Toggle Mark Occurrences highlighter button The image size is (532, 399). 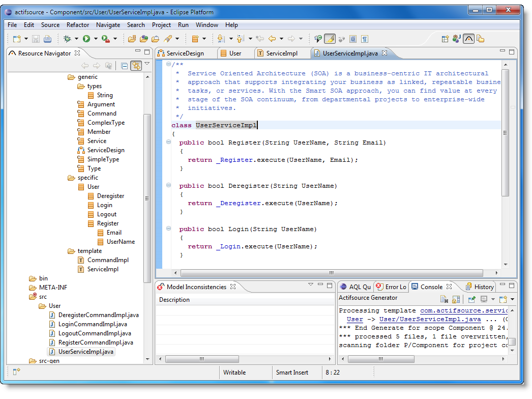pyautogui.click(x=330, y=39)
